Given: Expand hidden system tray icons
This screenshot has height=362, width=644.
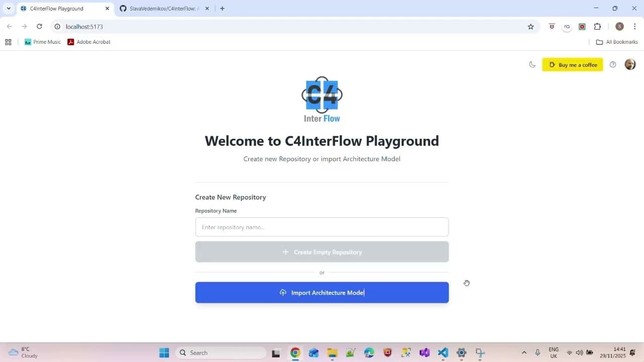Looking at the screenshot, I should tap(524, 352).
